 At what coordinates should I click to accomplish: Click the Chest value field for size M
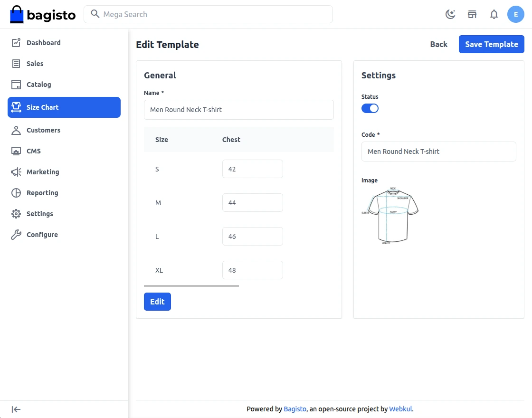click(252, 203)
